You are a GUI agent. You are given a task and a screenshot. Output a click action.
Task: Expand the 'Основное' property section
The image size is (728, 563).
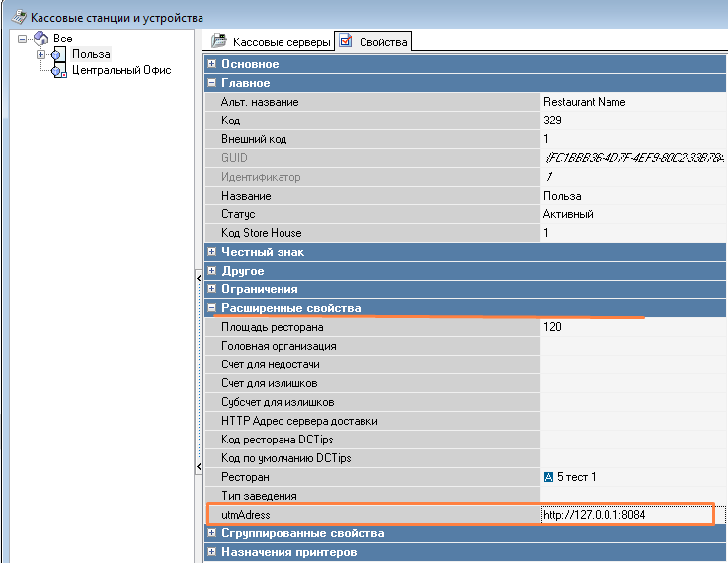pos(212,64)
